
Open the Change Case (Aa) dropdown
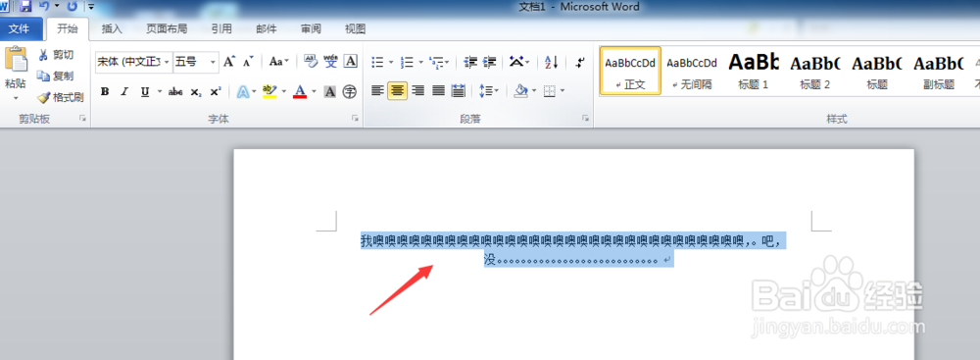[x=279, y=62]
